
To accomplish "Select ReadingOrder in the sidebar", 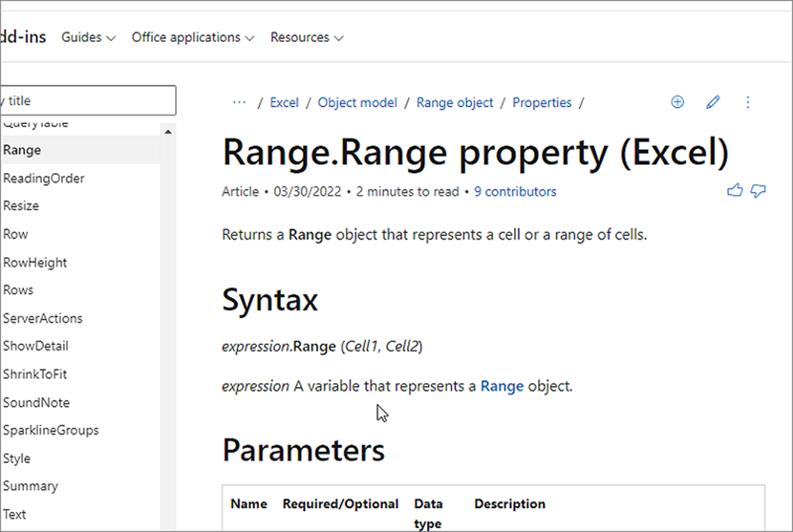I will coord(44,178).
